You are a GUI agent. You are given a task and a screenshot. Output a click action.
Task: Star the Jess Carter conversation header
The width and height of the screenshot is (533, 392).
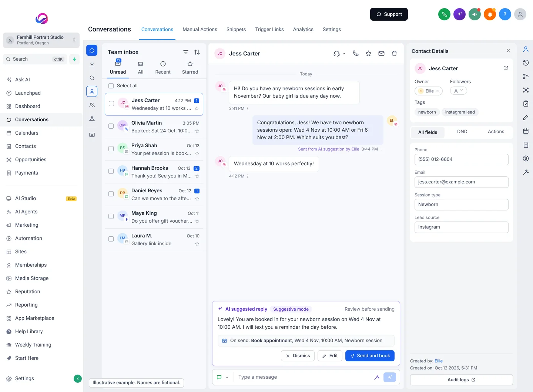pyautogui.click(x=368, y=54)
